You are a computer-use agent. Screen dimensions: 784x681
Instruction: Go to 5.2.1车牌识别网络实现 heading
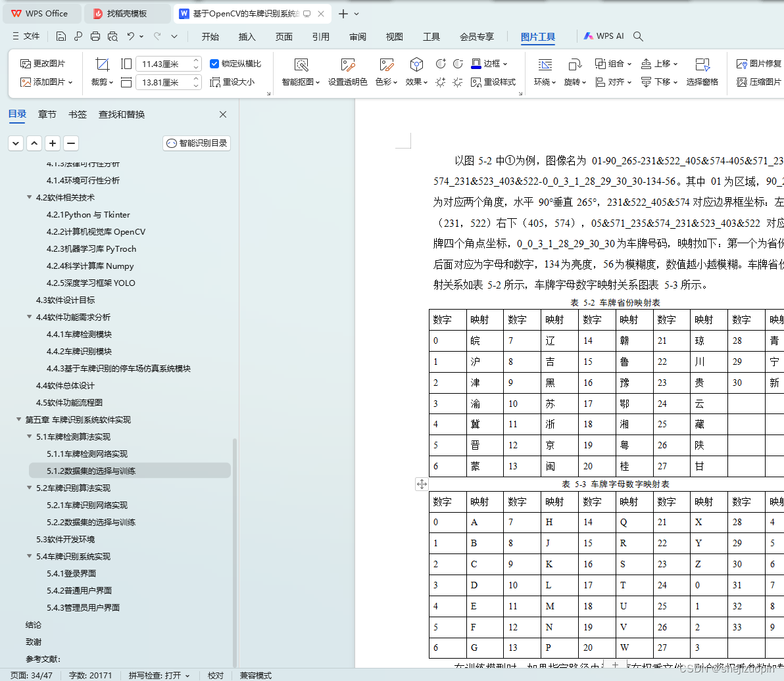click(x=87, y=505)
